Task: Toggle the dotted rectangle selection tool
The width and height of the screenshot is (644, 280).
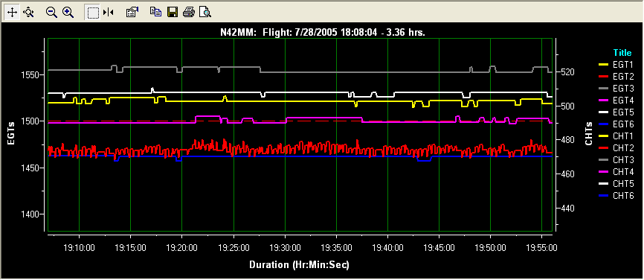Action: point(93,13)
